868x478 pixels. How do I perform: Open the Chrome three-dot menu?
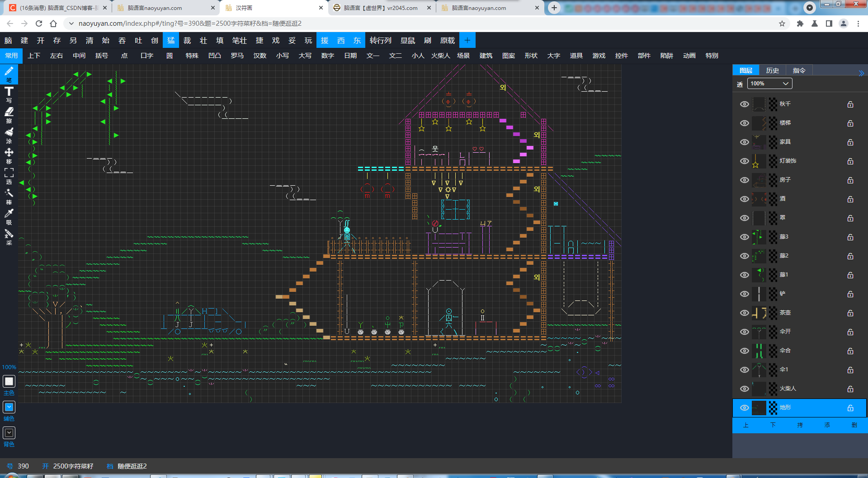[858, 23]
